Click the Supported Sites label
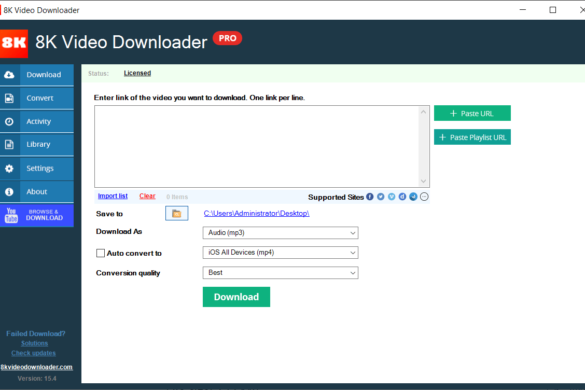 (x=336, y=197)
